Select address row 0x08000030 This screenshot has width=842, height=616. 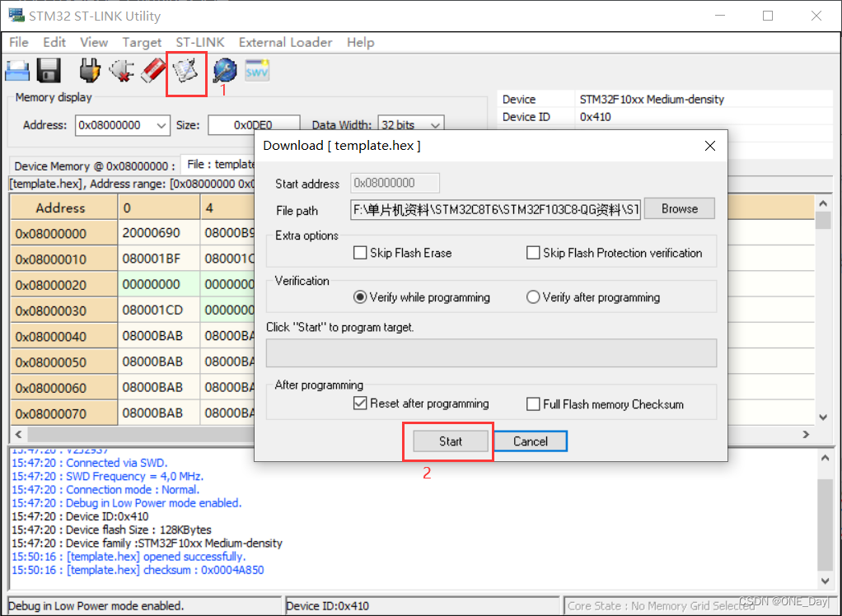pyautogui.click(x=64, y=310)
